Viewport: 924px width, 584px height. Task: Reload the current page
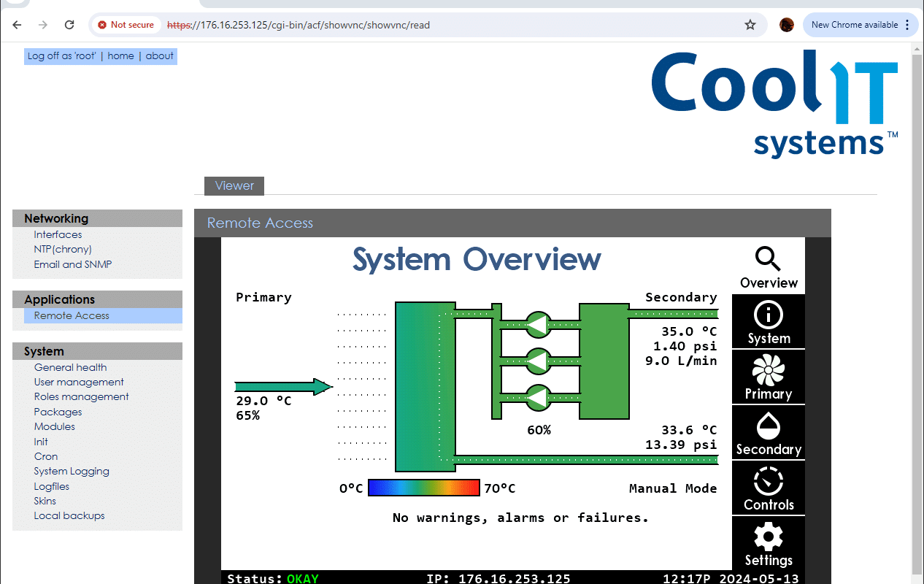(69, 25)
